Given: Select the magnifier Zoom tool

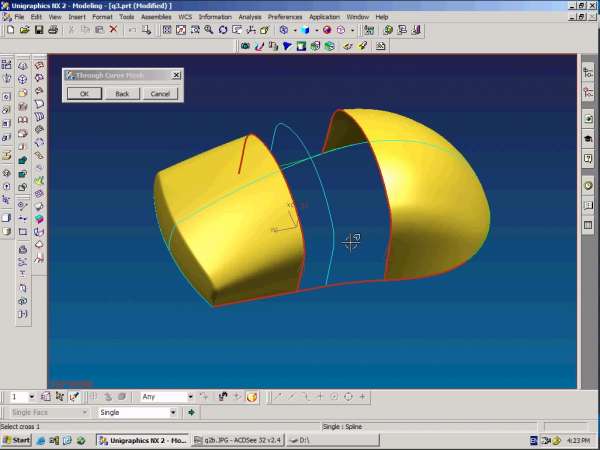Looking at the screenshot, I should pos(209,30).
